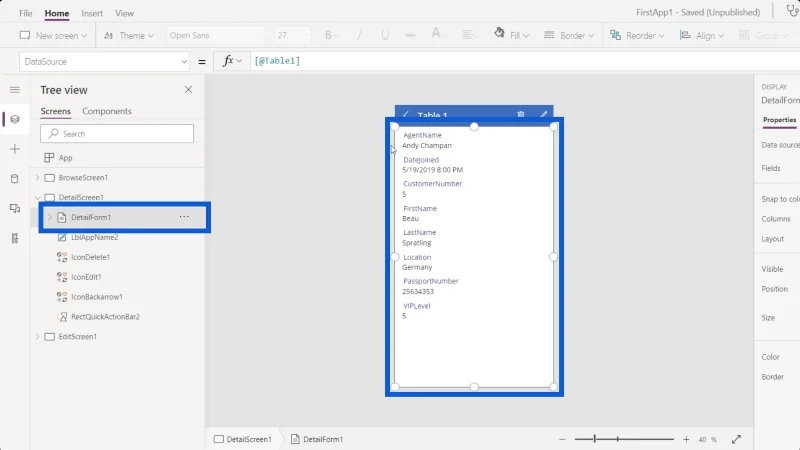Expand DetailForm1 children in the tree
The height and width of the screenshot is (450, 800).
pos(49,217)
